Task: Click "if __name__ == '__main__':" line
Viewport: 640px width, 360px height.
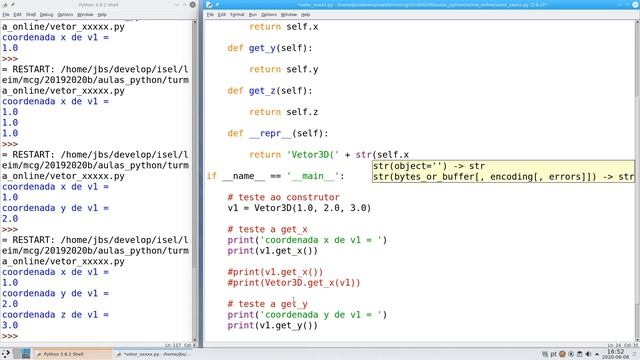Action: (x=276, y=176)
